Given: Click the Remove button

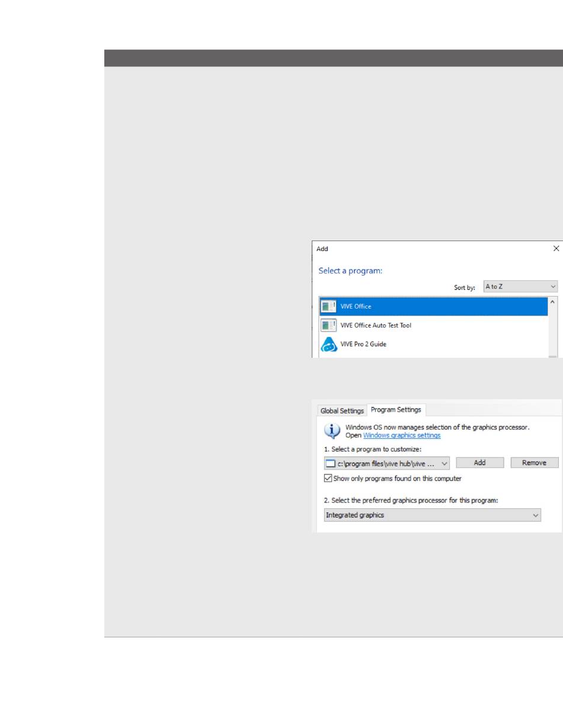Looking at the screenshot, I should point(534,463).
